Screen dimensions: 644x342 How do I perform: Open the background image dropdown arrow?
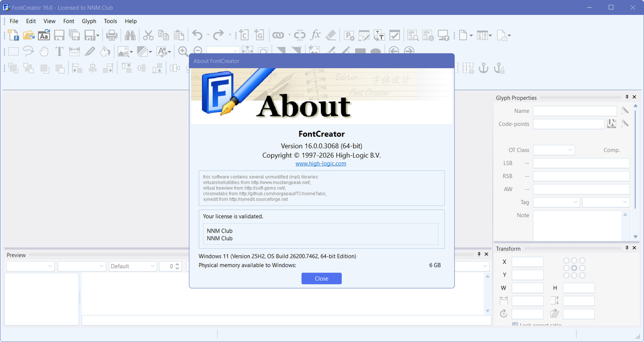pyautogui.click(x=130, y=51)
